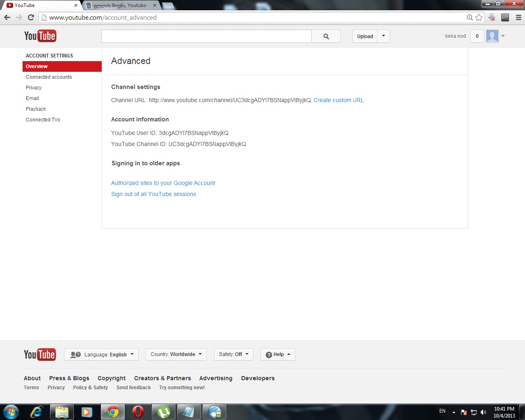Switch to the second tab with Georgian title
525x420 pixels.
tap(121, 5)
